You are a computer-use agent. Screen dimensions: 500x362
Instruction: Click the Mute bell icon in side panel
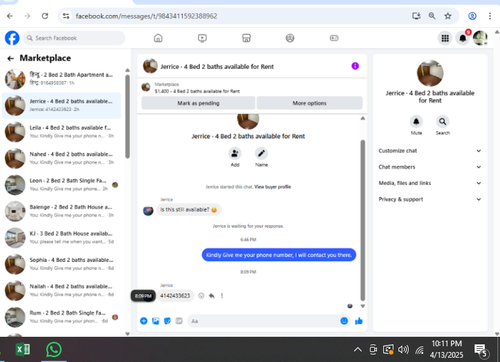click(x=416, y=121)
